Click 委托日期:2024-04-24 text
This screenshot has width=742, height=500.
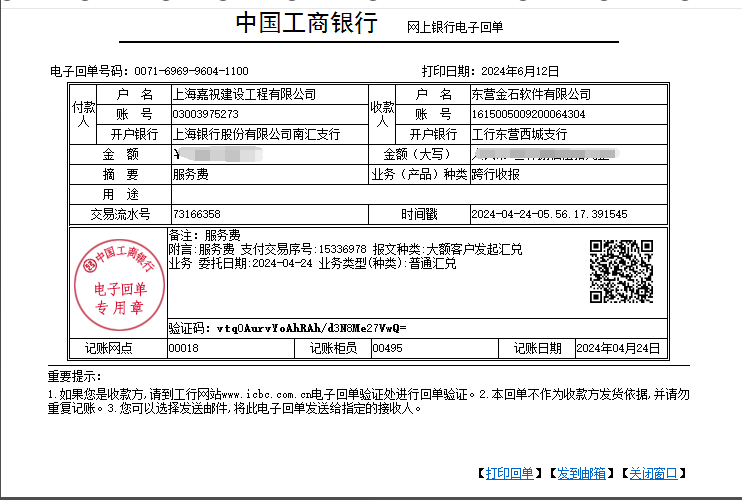(255, 263)
